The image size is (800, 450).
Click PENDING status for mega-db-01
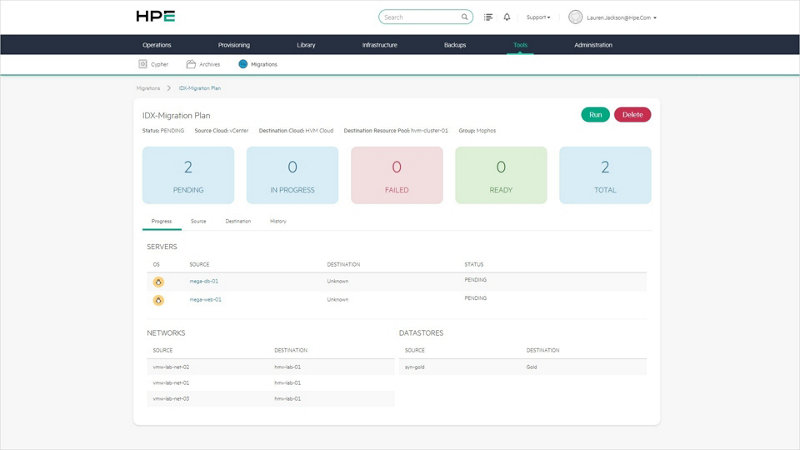pos(476,280)
